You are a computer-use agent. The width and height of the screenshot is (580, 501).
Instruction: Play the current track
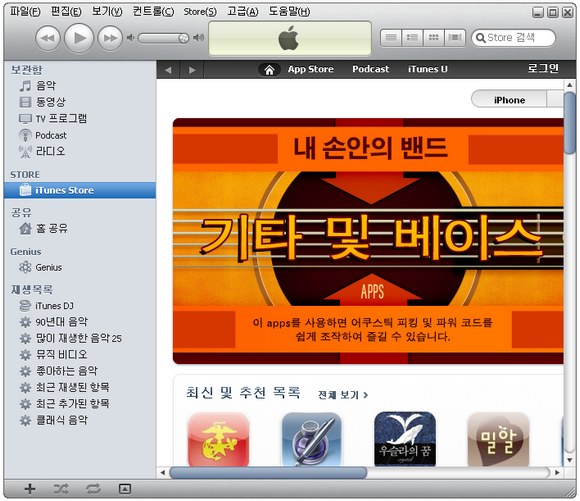pos(79,38)
